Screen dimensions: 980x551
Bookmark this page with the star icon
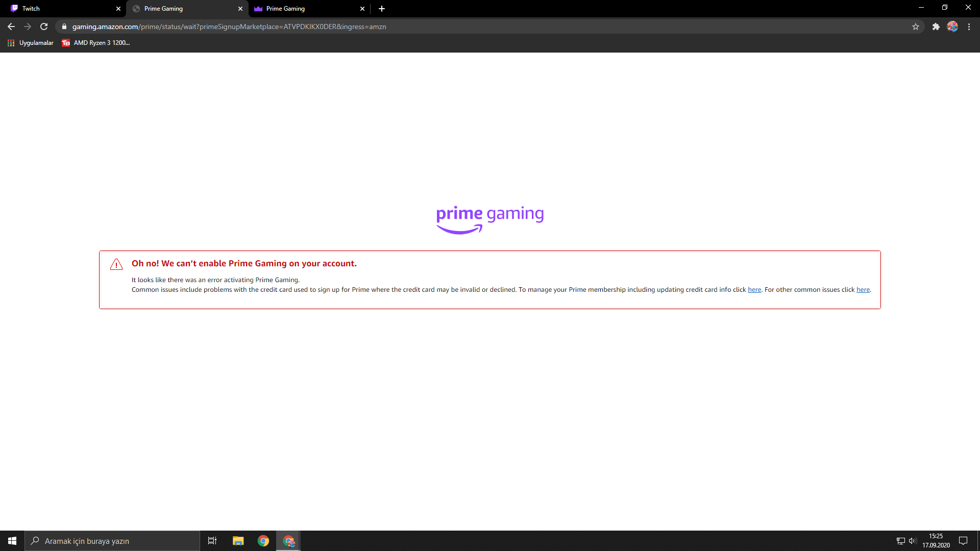coord(916,27)
